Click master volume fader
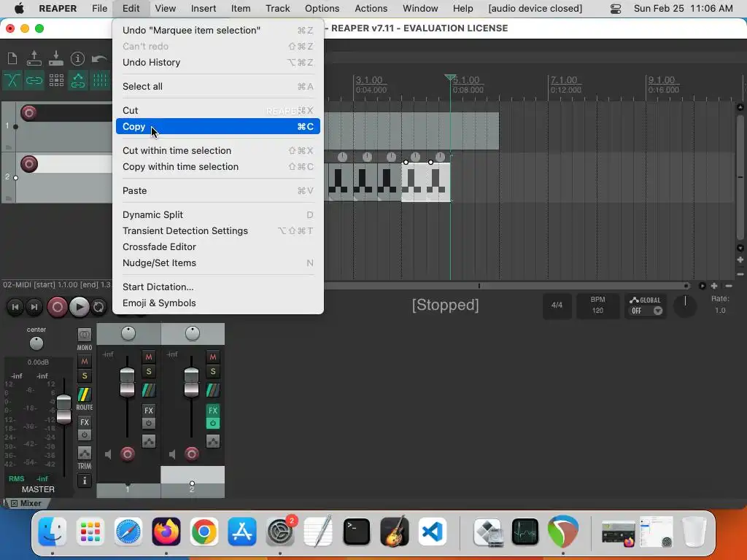Image resolution: width=747 pixels, height=560 pixels. pos(63,410)
